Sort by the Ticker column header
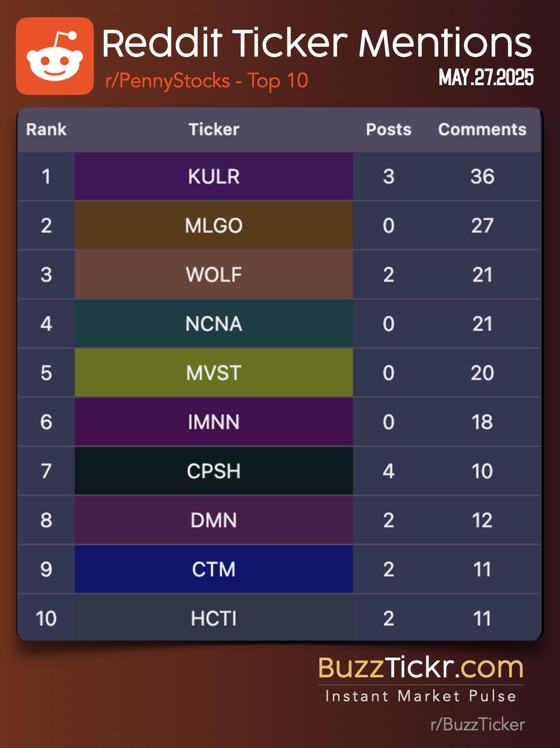 tap(214, 129)
